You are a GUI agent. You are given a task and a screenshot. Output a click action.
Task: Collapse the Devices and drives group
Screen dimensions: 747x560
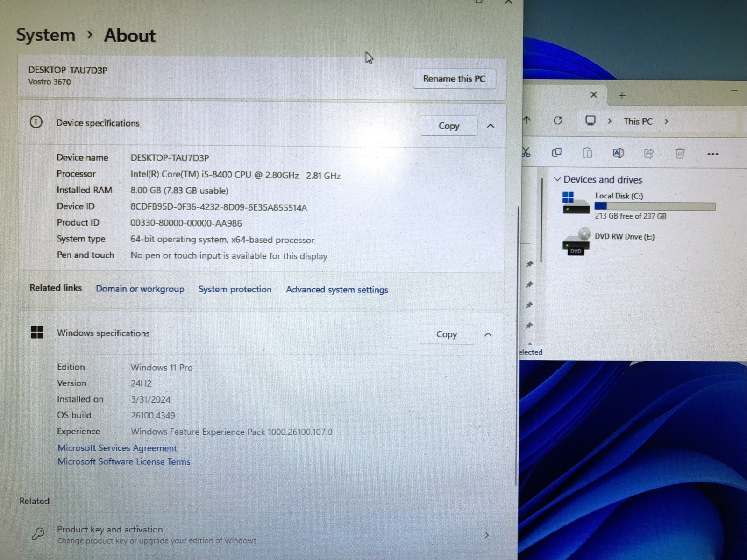pos(557,179)
